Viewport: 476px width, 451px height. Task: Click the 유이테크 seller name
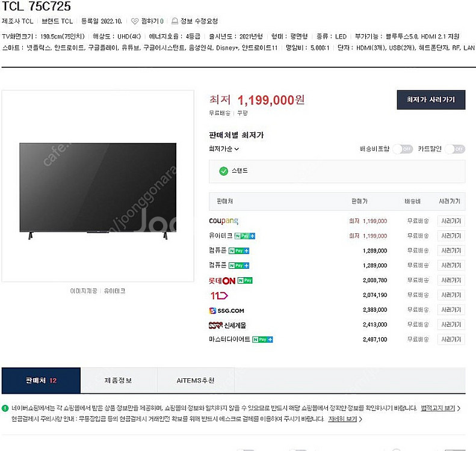coord(221,236)
